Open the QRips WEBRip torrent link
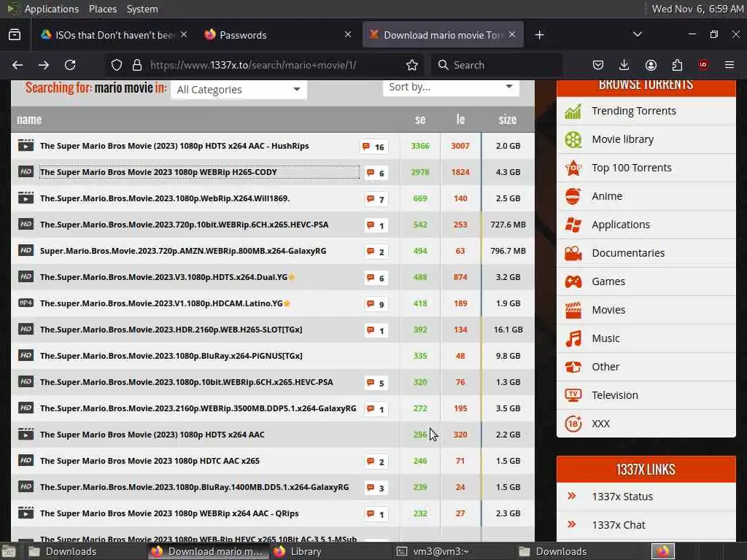The width and height of the screenshot is (747, 560). [169, 513]
